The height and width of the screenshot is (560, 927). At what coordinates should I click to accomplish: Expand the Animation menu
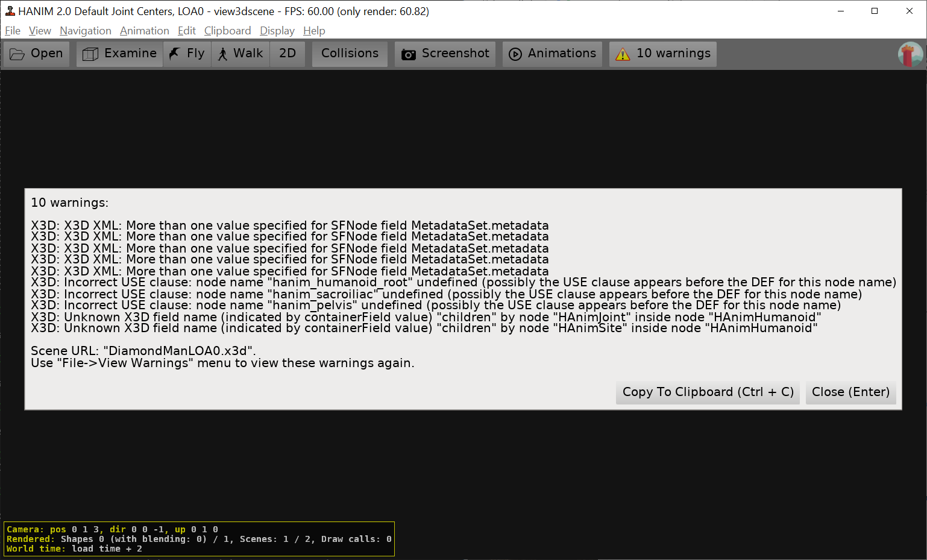pyautogui.click(x=144, y=31)
